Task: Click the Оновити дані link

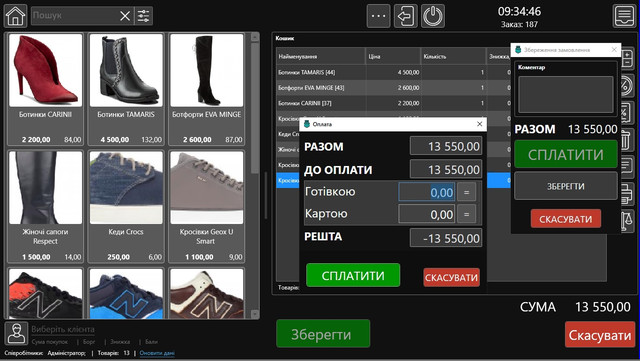Action: pos(157,353)
